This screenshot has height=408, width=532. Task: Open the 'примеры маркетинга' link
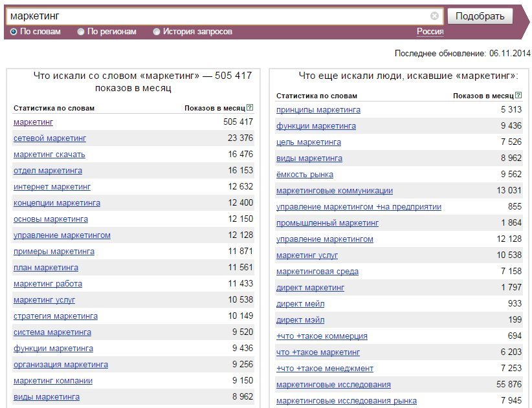point(54,252)
